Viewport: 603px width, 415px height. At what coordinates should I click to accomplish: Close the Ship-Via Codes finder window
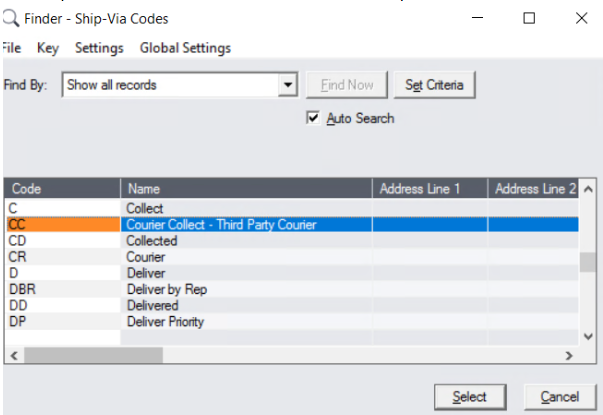pyautogui.click(x=581, y=18)
